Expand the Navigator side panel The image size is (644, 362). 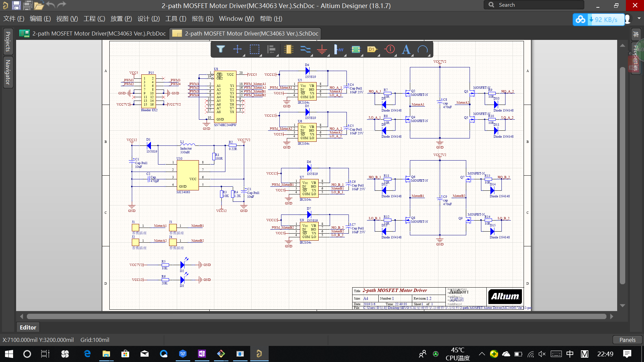(8, 72)
